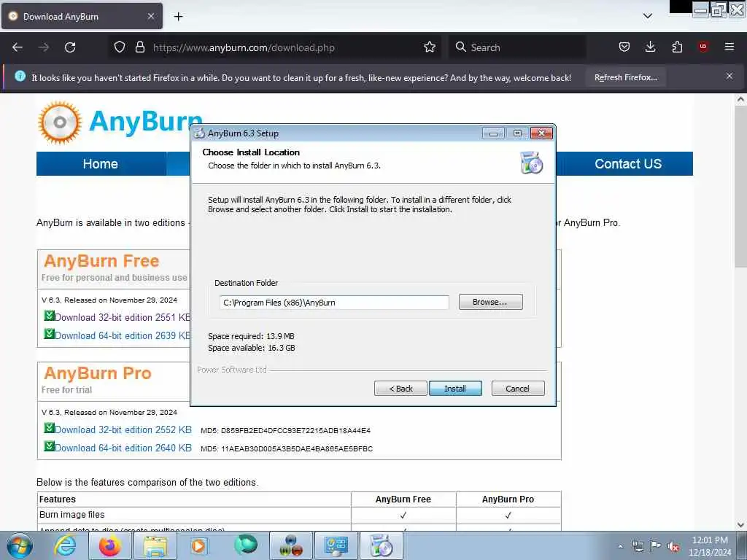Switch to Firefox in the taskbar

(109, 545)
